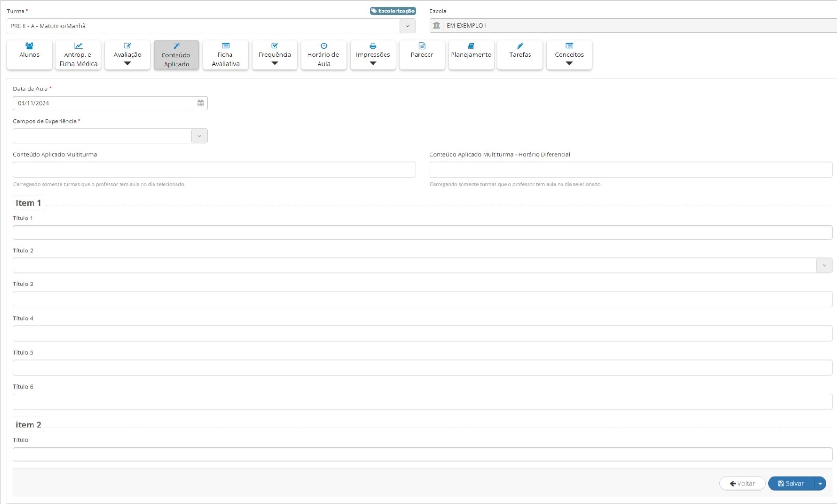This screenshot has height=504, width=837.
Task: Open the Parecer tab
Action: (422, 55)
